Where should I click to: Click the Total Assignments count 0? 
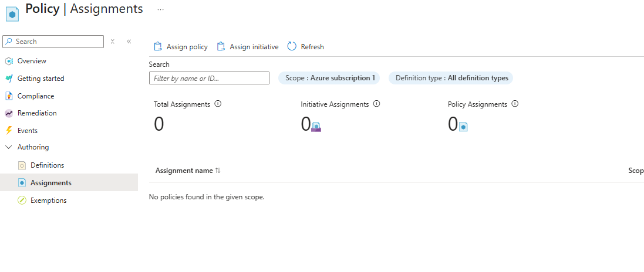click(x=159, y=124)
